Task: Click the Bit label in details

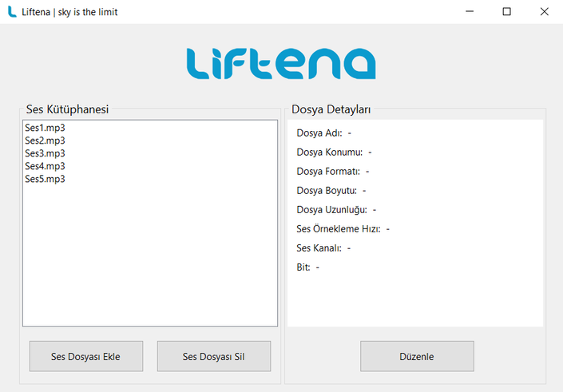Action: click(x=303, y=267)
